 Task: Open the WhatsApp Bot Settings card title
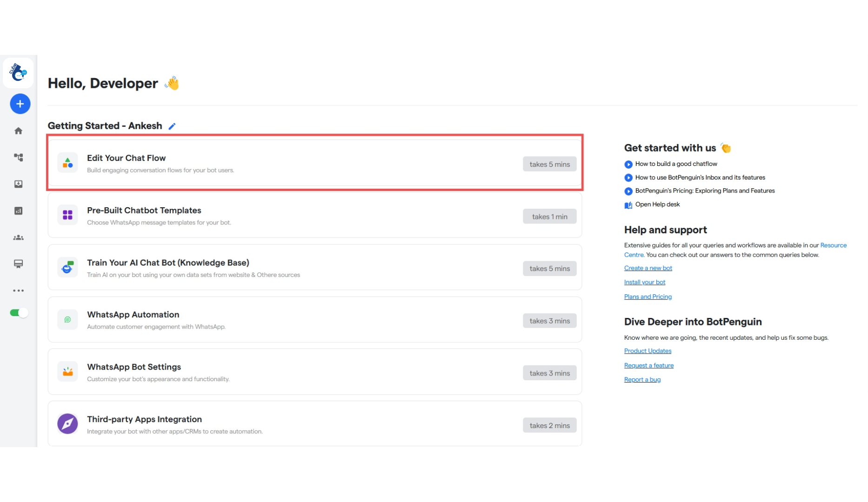[134, 367]
